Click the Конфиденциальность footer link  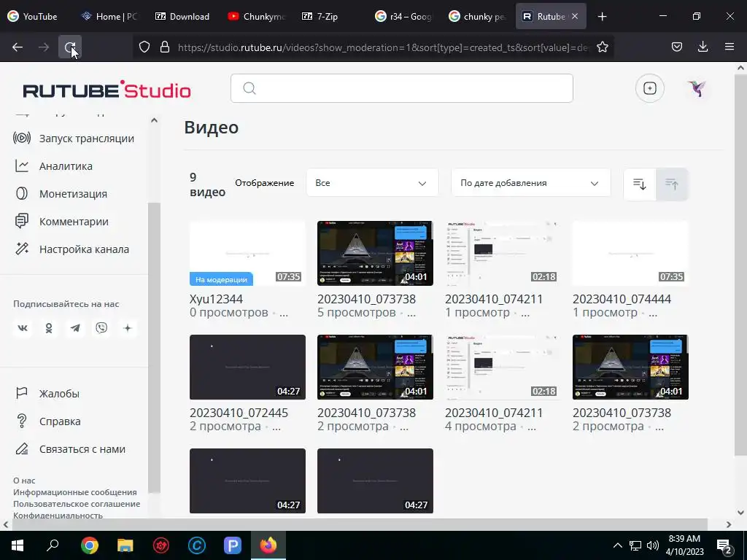58,516
